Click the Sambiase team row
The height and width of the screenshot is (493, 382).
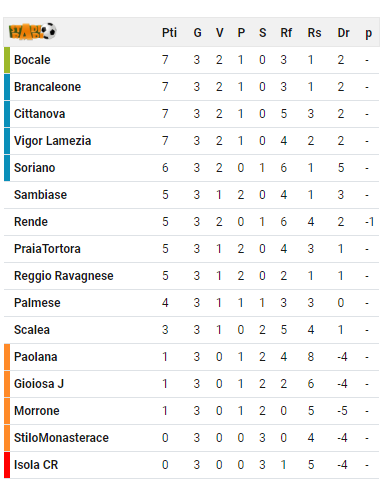coord(191,195)
